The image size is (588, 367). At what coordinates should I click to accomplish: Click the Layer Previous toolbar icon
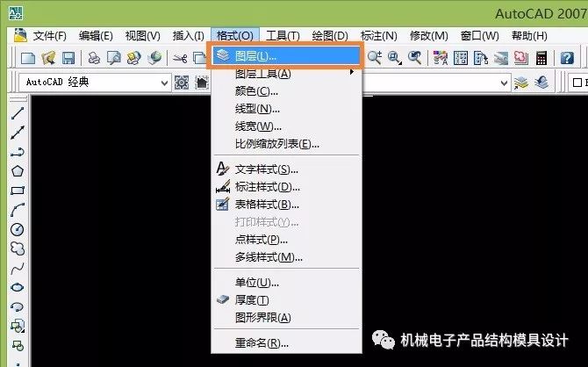541,83
